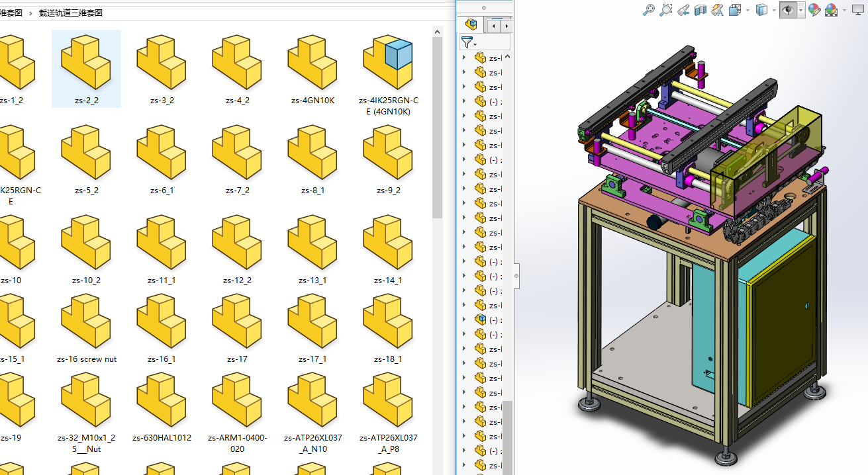Open the View Orientation dropdown arrow
The height and width of the screenshot is (475, 868).
point(747,10)
